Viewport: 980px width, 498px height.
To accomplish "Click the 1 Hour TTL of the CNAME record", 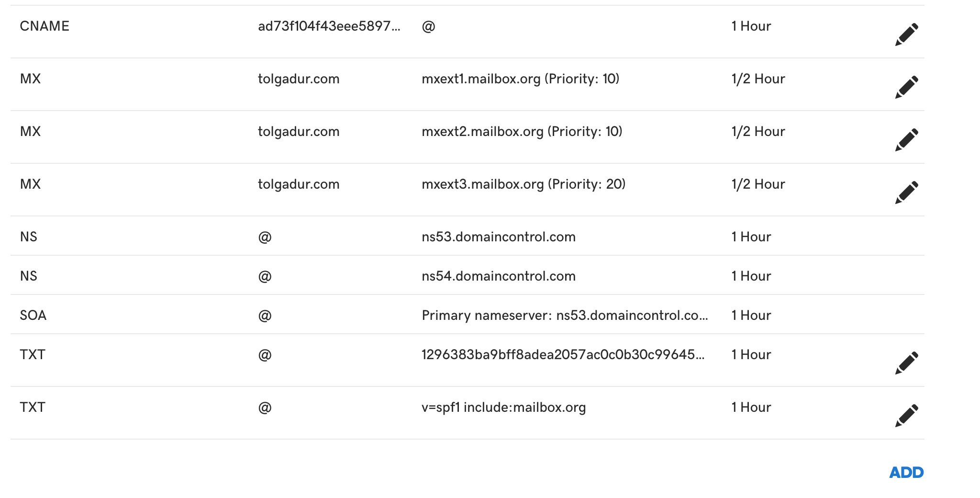I will 751,26.
